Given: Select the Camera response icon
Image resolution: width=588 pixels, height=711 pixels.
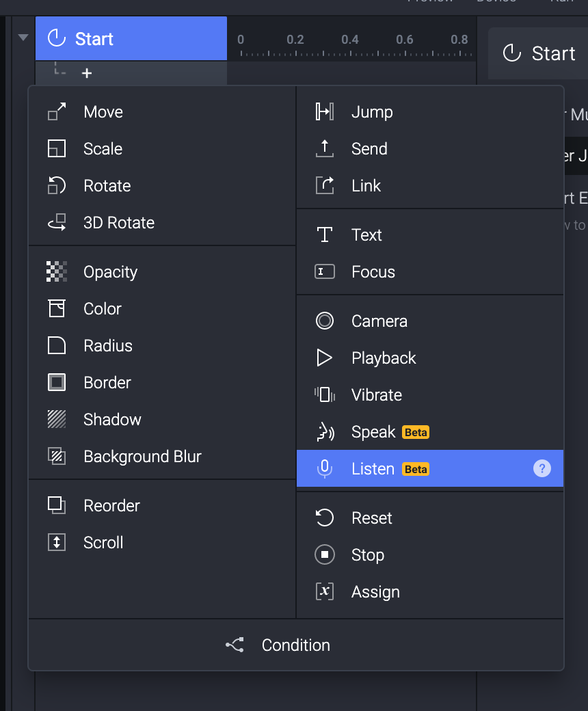Looking at the screenshot, I should click(x=325, y=321).
